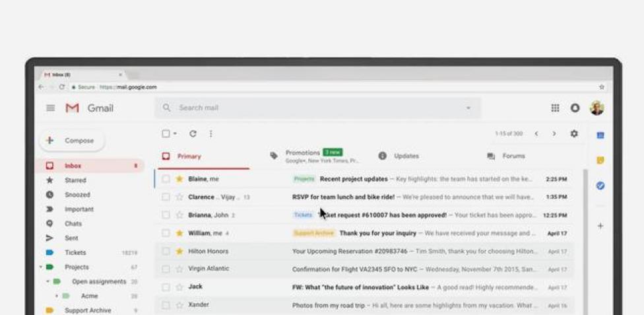Compose a new email
This screenshot has height=315, width=644.
click(72, 141)
